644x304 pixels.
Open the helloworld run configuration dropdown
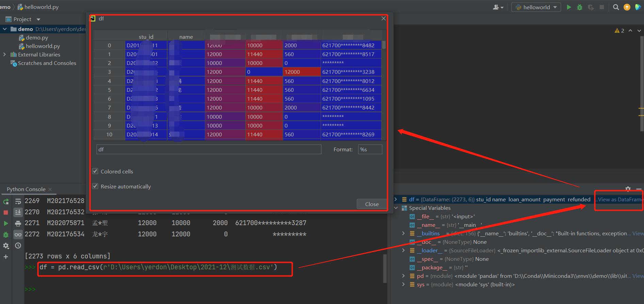pos(536,7)
